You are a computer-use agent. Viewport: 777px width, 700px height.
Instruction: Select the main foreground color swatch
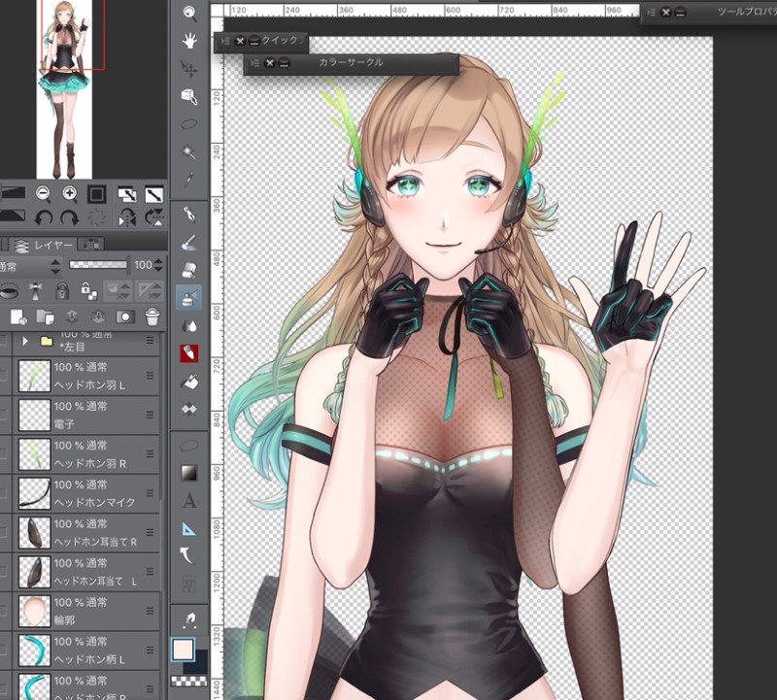tap(184, 650)
